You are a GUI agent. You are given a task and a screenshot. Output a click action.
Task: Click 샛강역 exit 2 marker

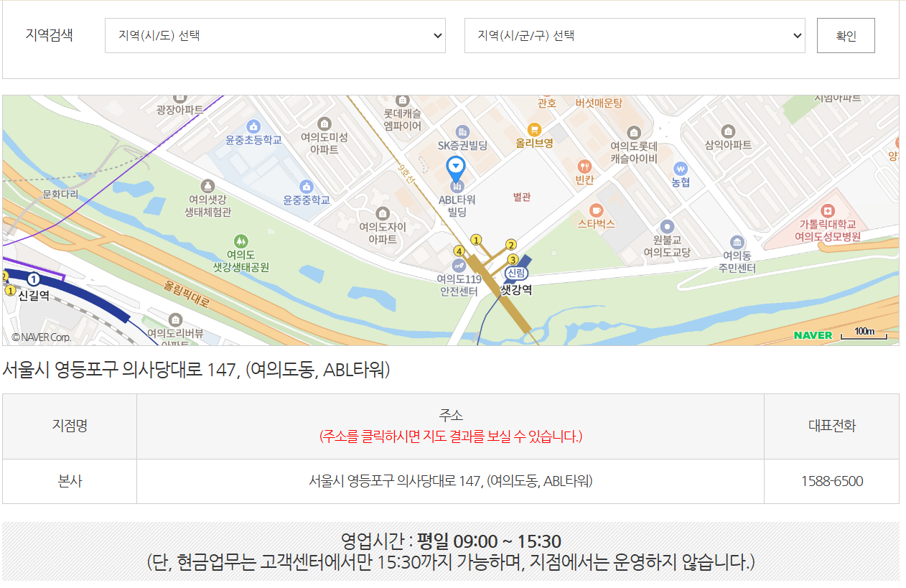pyautogui.click(x=511, y=245)
